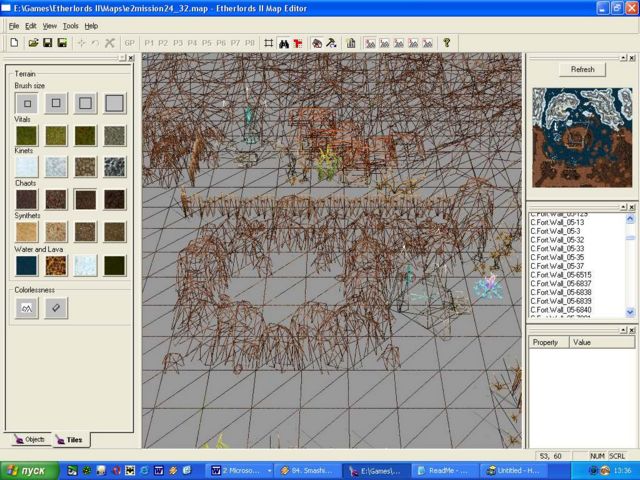
Task: Click the delete X toolbar icon
Action: 109,43
